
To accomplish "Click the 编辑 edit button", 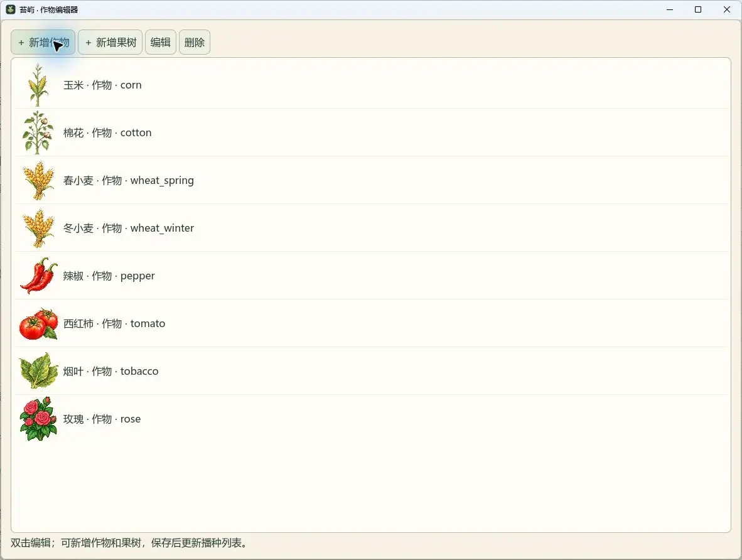I will [161, 43].
